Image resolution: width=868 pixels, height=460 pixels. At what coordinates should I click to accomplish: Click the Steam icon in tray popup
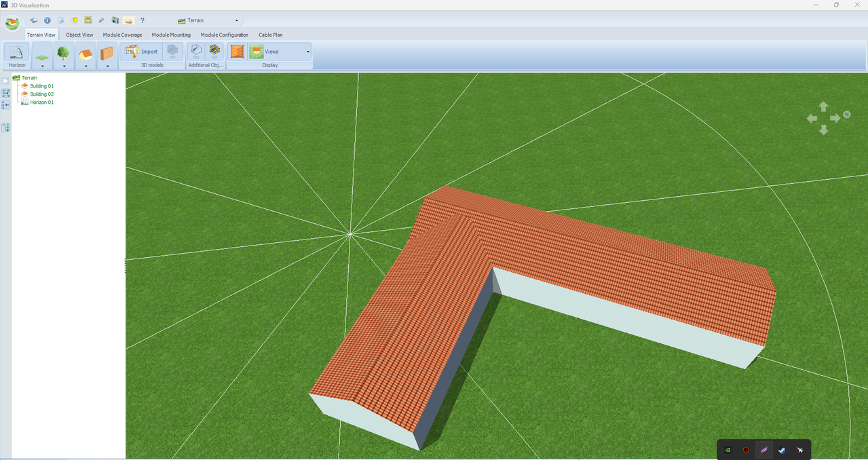click(782, 450)
